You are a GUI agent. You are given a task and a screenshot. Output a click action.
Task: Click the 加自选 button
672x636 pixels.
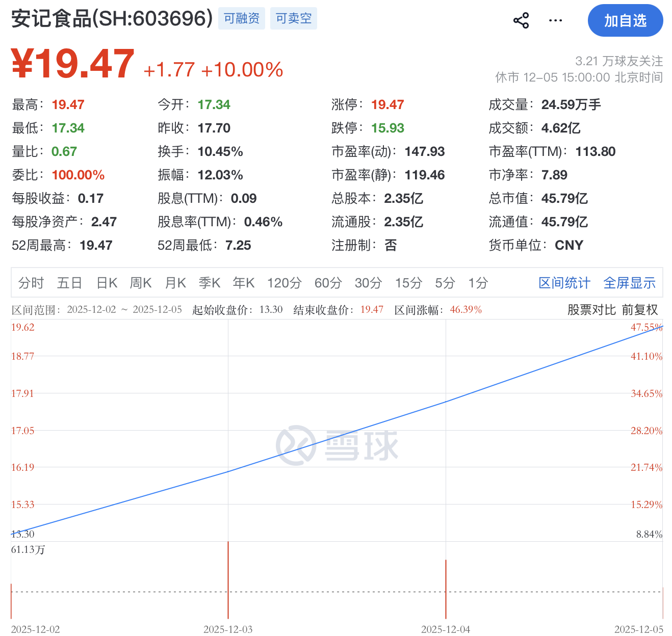tap(625, 21)
